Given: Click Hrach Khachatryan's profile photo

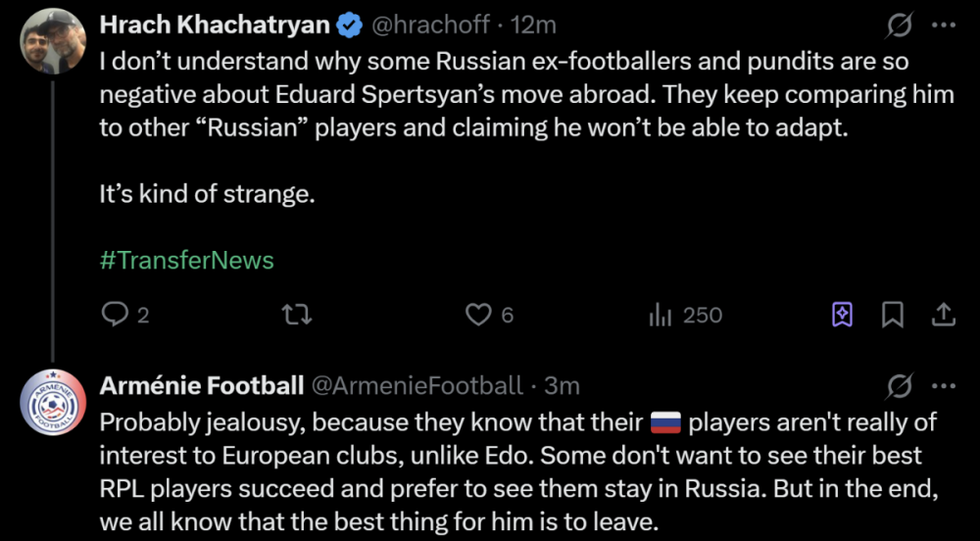Looking at the screenshot, I should click(52, 41).
